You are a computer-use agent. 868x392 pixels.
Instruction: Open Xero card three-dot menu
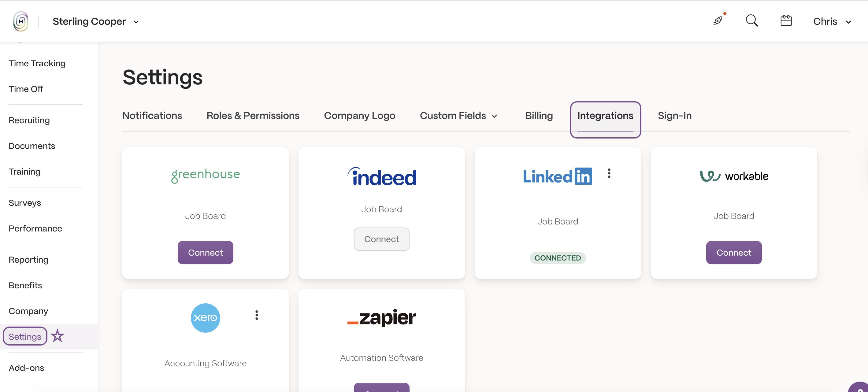pos(256,315)
